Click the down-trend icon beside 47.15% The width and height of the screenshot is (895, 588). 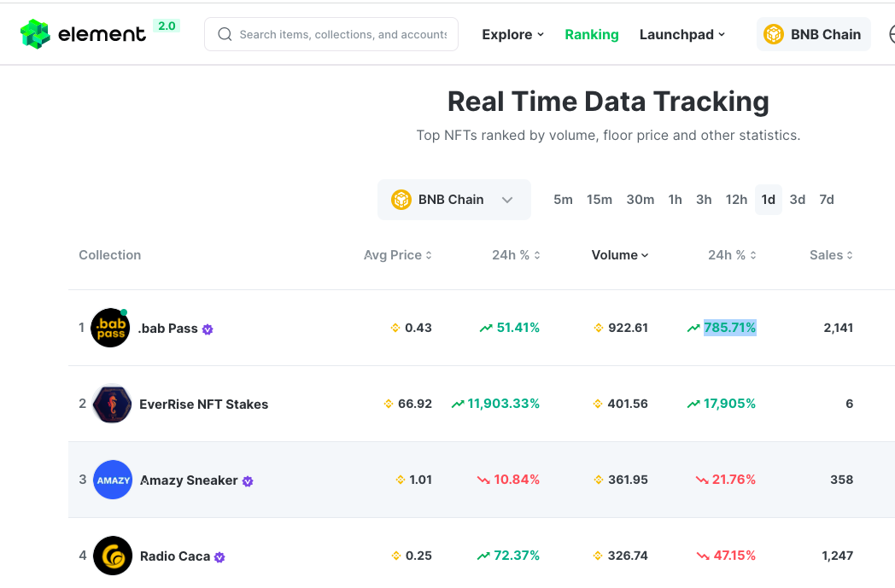point(703,556)
